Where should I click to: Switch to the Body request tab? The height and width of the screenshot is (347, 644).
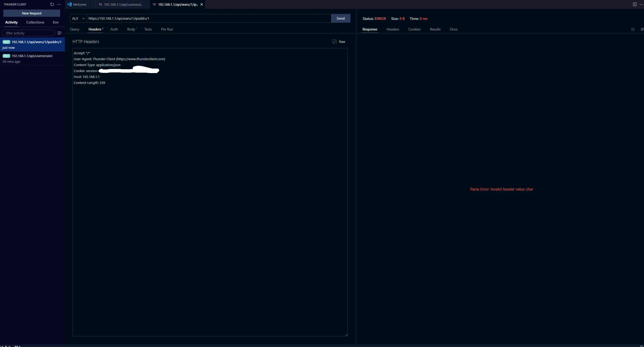[x=131, y=29]
